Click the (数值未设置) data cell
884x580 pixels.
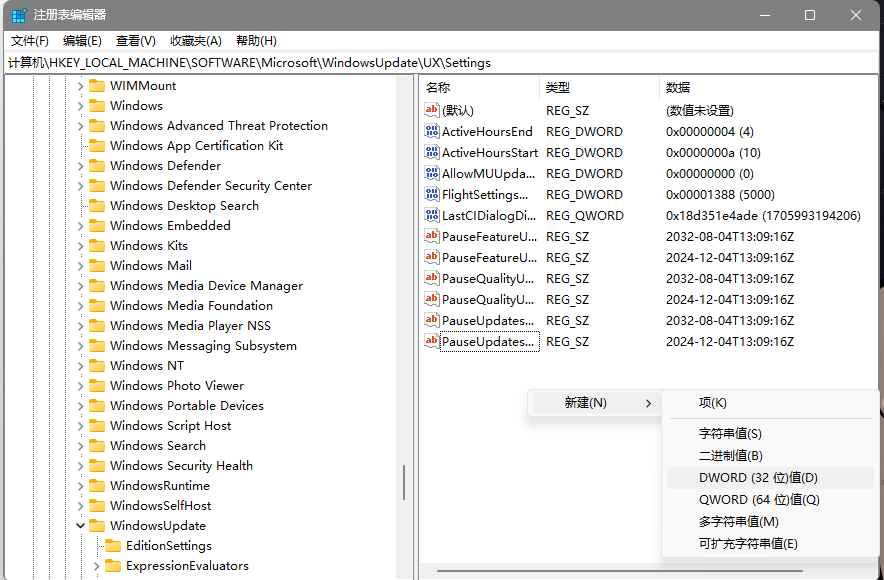(x=700, y=111)
